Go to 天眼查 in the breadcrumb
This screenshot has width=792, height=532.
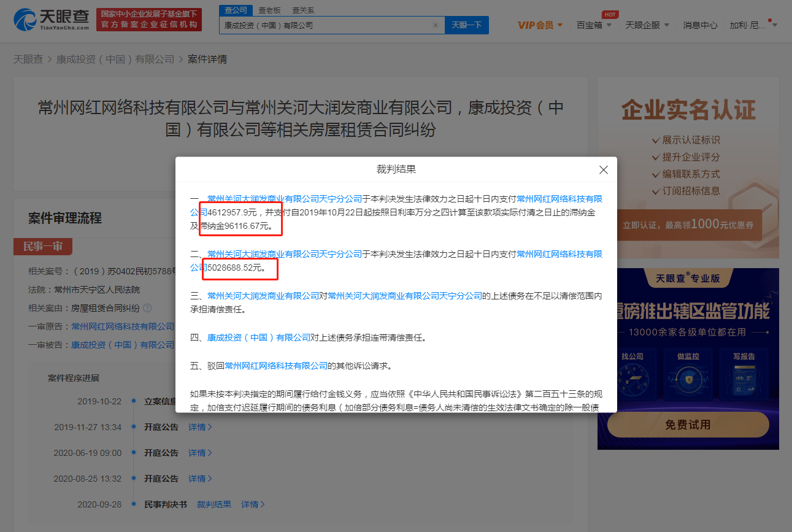click(28, 60)
